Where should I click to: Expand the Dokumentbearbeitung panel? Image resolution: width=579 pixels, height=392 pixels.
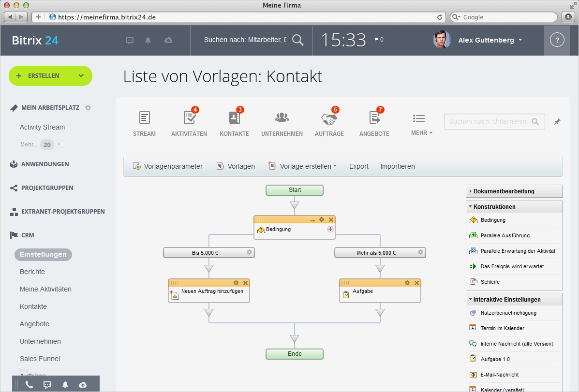(x=503, y=191)
